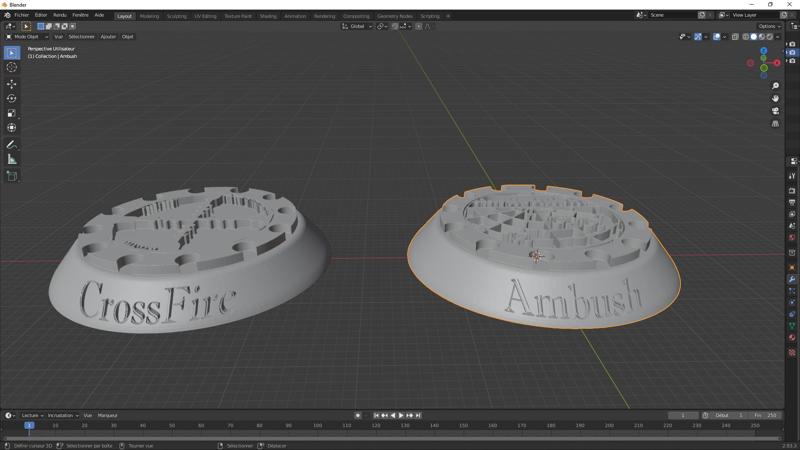Enable material preview shading
This screenshot has width=800, height=450.
click(762, 37)
